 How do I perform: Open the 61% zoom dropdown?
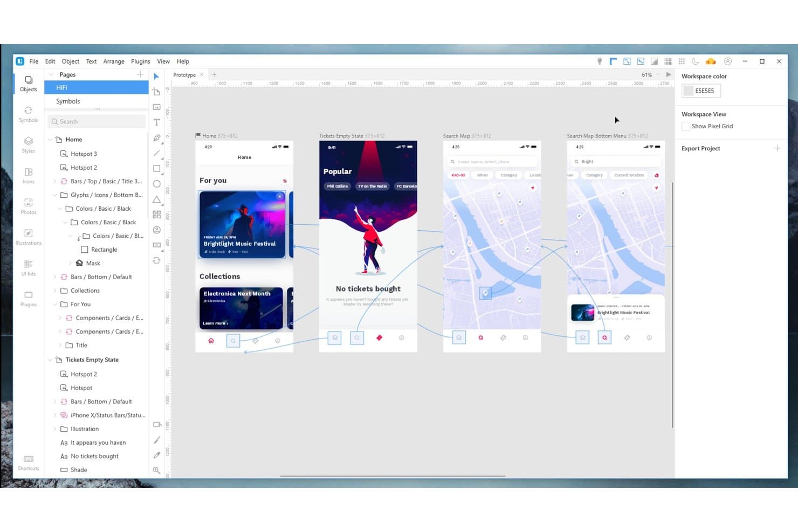pos(650,75)
